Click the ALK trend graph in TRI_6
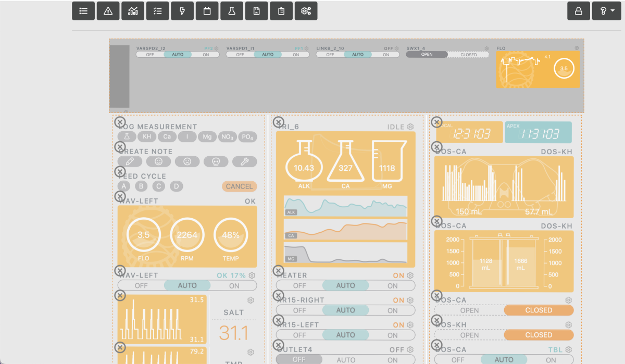The image size is (625, 364). tap(345, 206)
